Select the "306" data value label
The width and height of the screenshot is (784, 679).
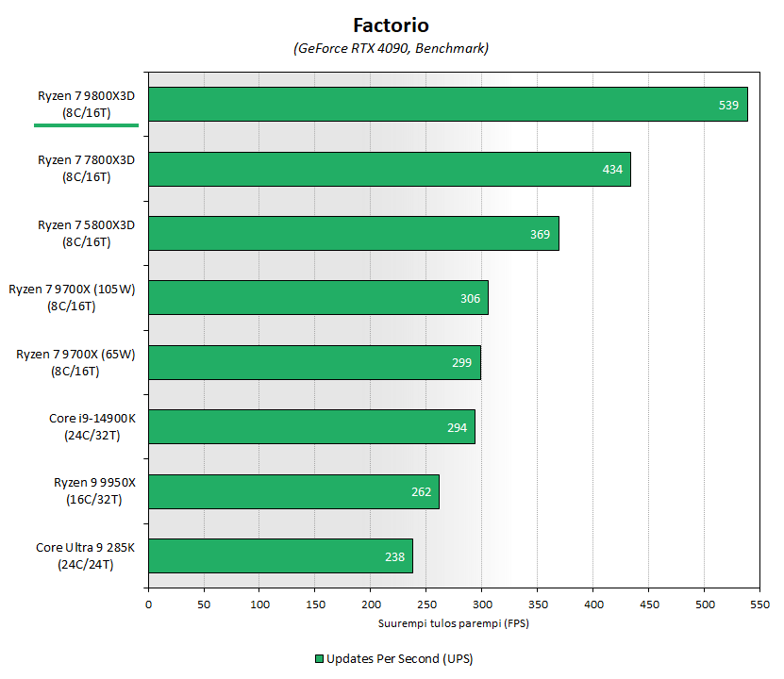click(x=470, y=298)
